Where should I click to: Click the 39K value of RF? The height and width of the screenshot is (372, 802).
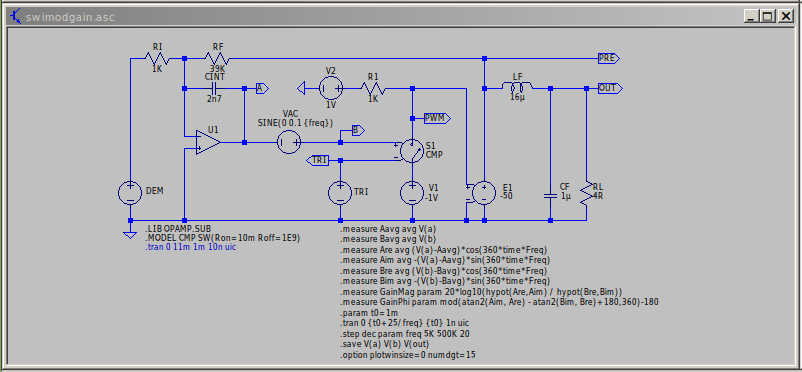coord(217,69)
